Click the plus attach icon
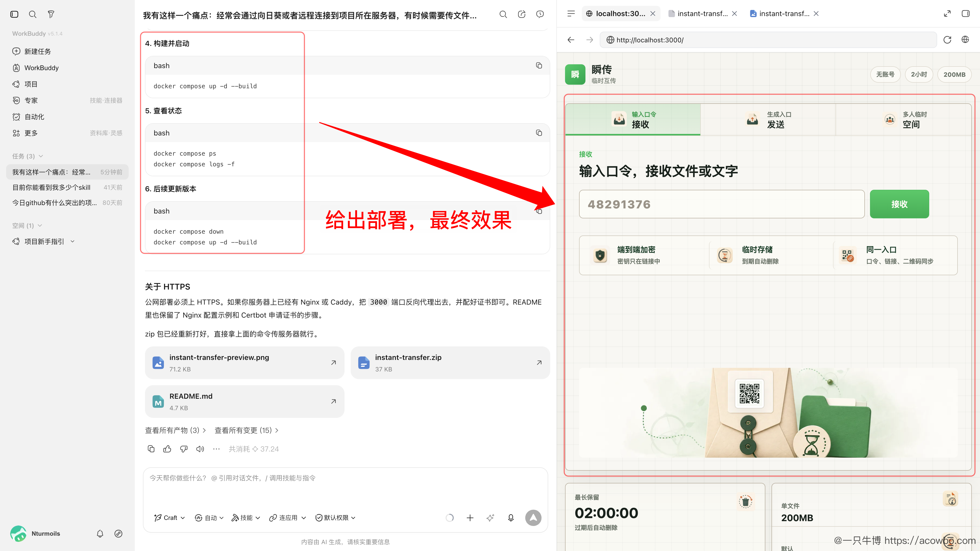This screenshot has width=980, height=551. pyautogui.click(x=470, y=518)
